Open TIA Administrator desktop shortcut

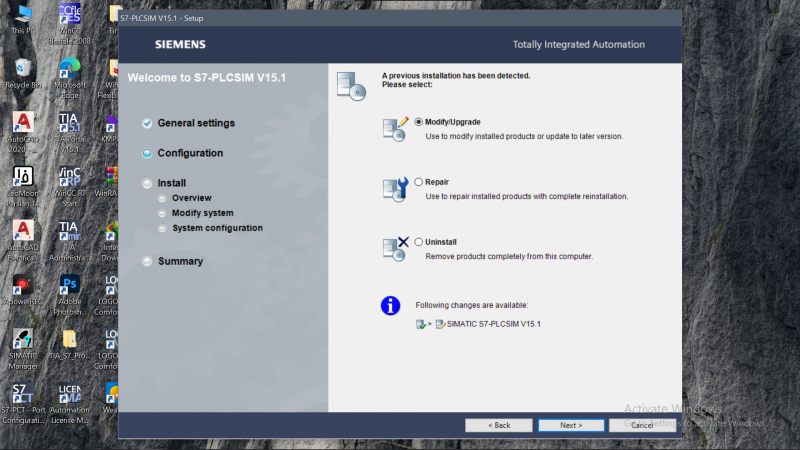pyautogui.click(x=70, y=241)
